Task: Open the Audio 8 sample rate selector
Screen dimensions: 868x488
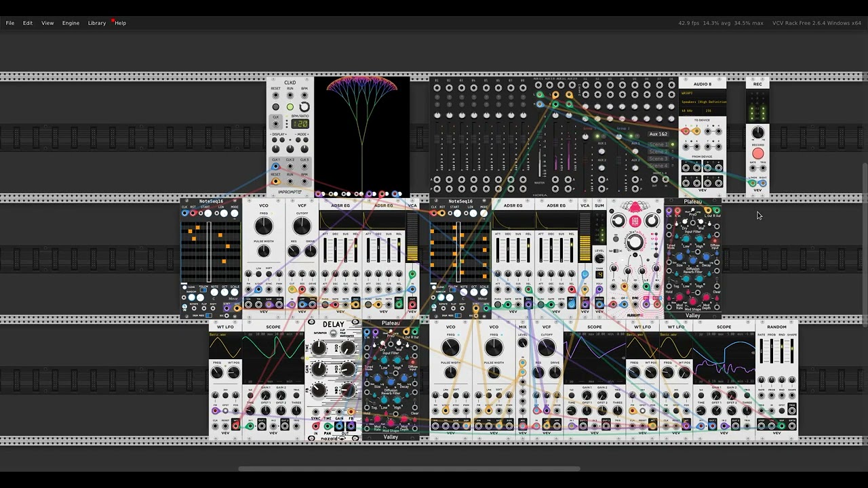Action: coord(692,110)
